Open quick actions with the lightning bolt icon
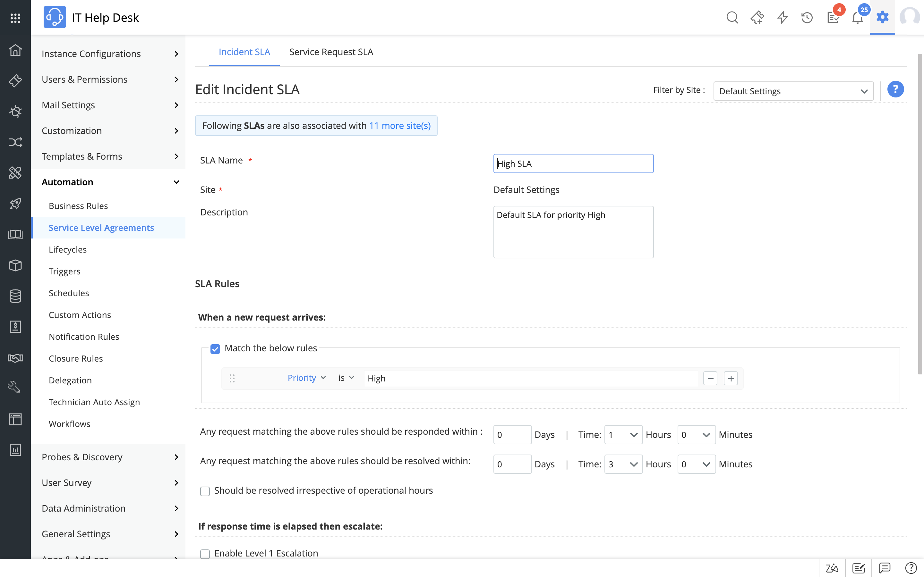The width and height of the screenshot is (924, 577). 782,17
